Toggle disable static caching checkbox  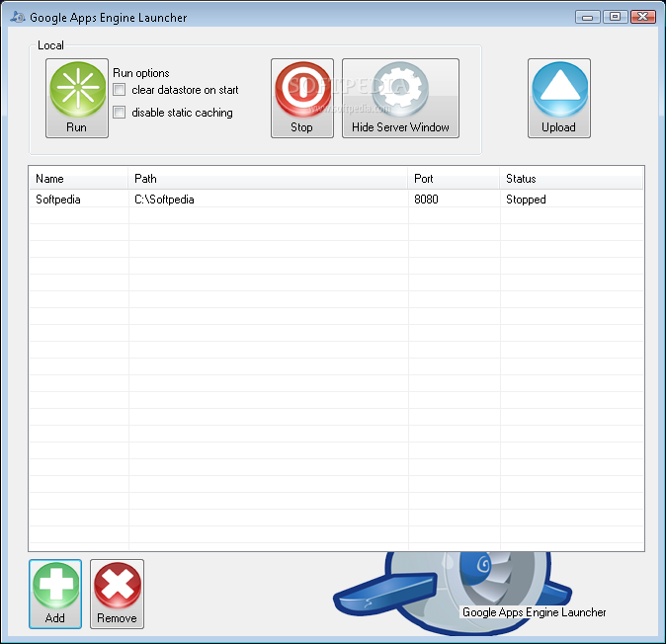coord(120,113)
